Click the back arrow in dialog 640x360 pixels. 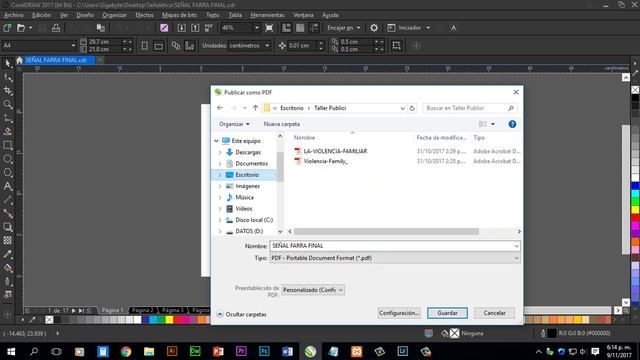220,108
